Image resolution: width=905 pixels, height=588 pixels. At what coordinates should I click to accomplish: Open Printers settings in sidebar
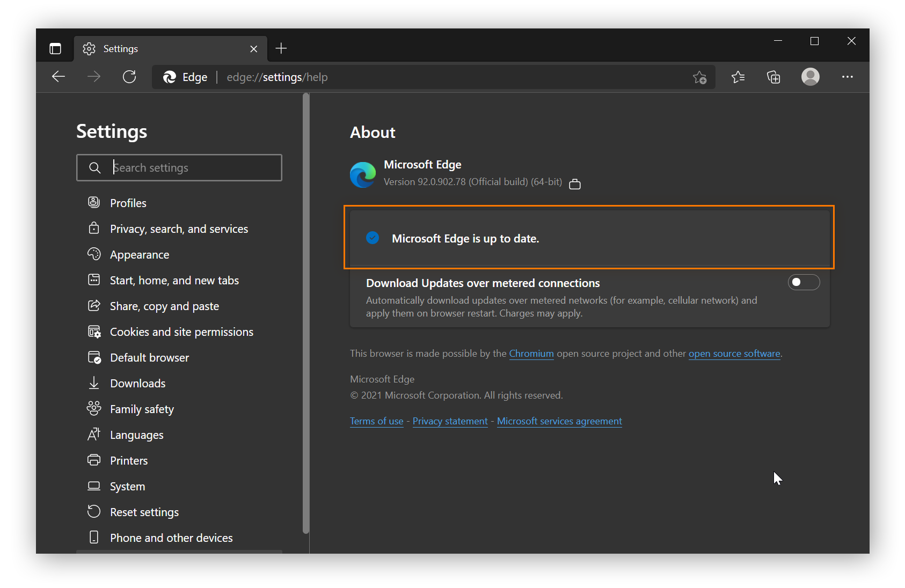click(x=128, y=460)
